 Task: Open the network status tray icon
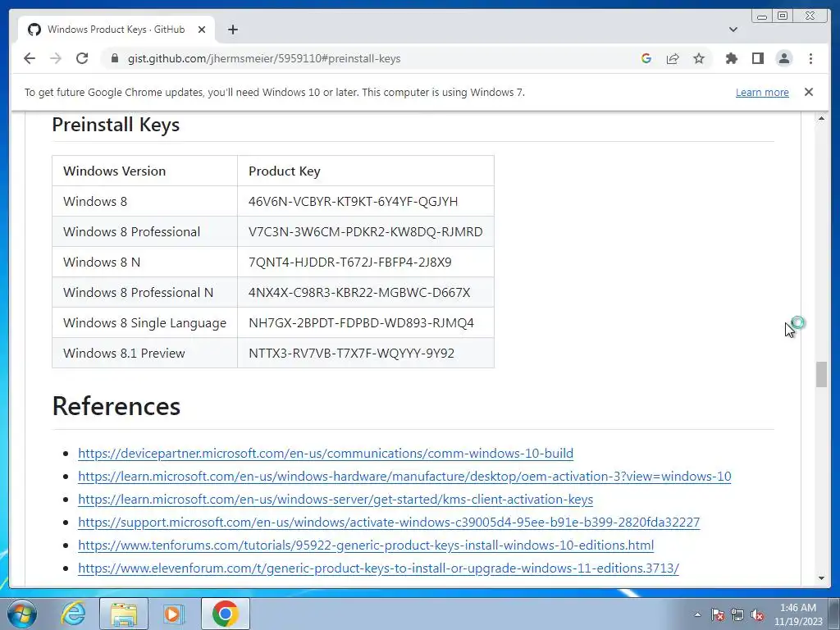coord(737,615)
